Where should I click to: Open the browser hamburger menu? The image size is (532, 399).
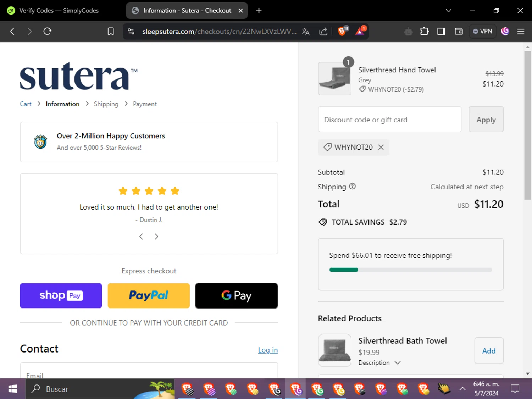tap(521, 32)
